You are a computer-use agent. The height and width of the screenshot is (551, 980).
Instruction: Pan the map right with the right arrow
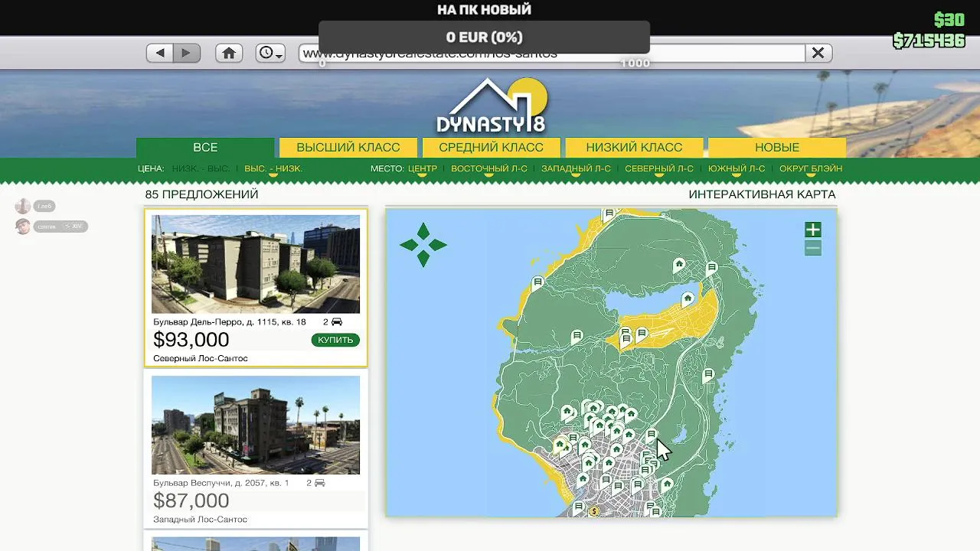(438, 245)
